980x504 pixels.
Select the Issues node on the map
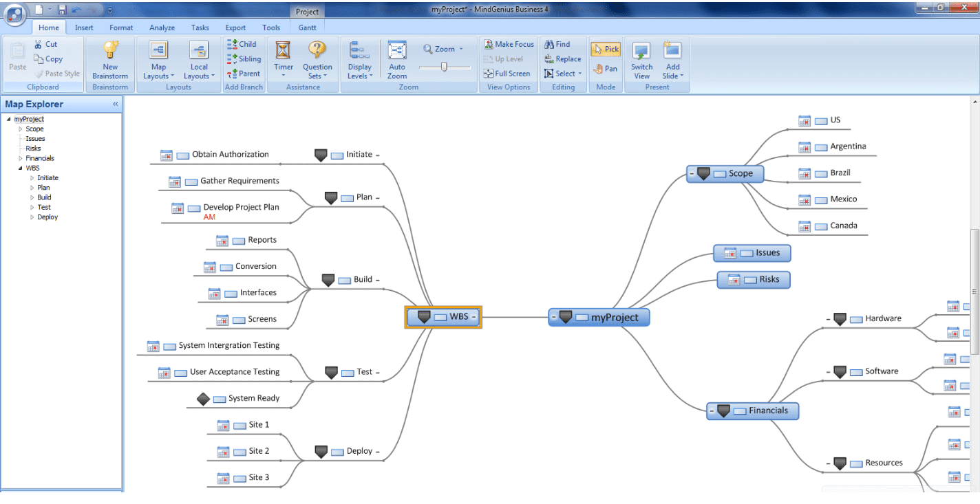point(752,253)
